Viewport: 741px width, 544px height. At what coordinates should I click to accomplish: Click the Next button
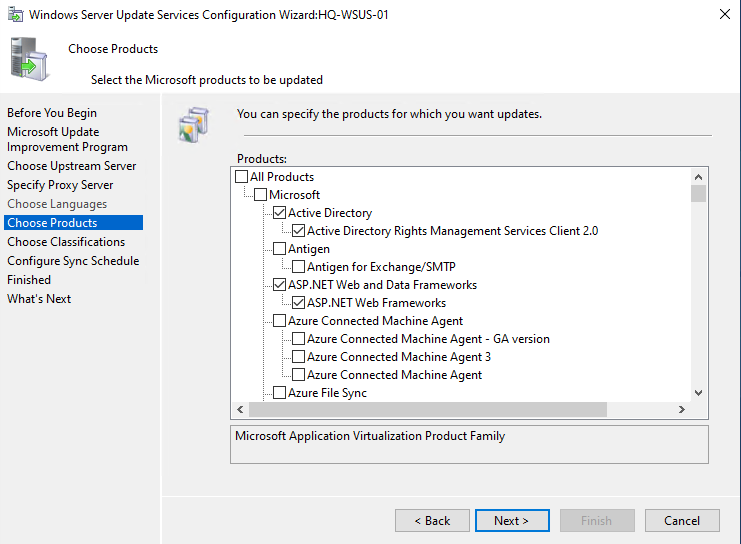(510, 520)
